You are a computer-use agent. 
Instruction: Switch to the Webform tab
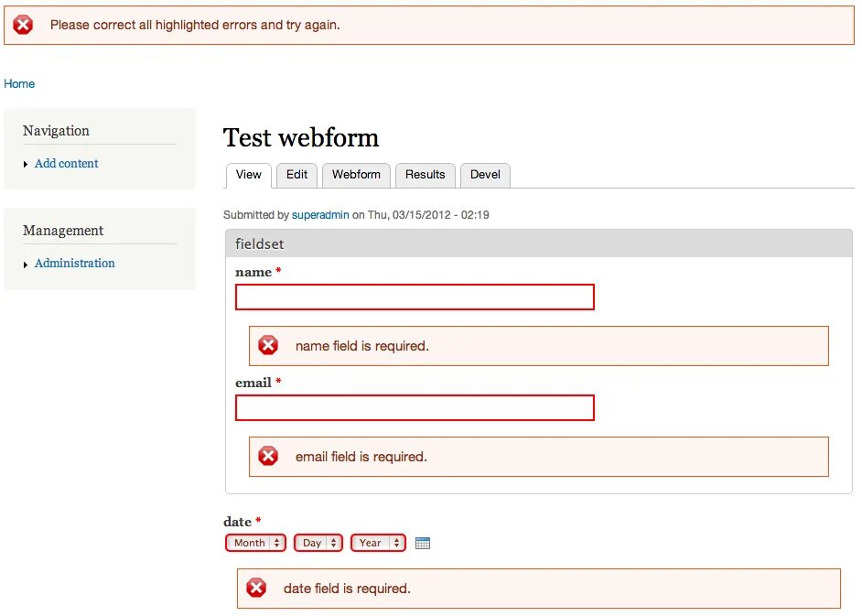(356, 175)
